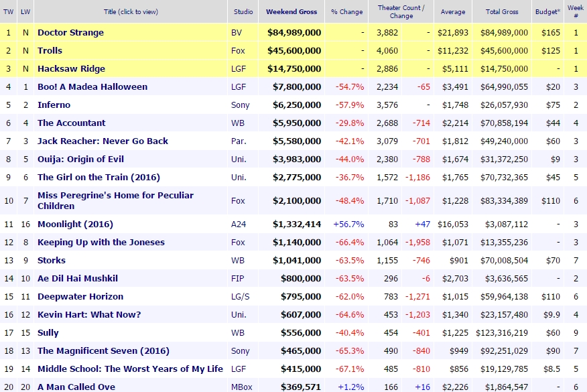Sort by the LW column header
587x392 pixels.
point(25,11)
